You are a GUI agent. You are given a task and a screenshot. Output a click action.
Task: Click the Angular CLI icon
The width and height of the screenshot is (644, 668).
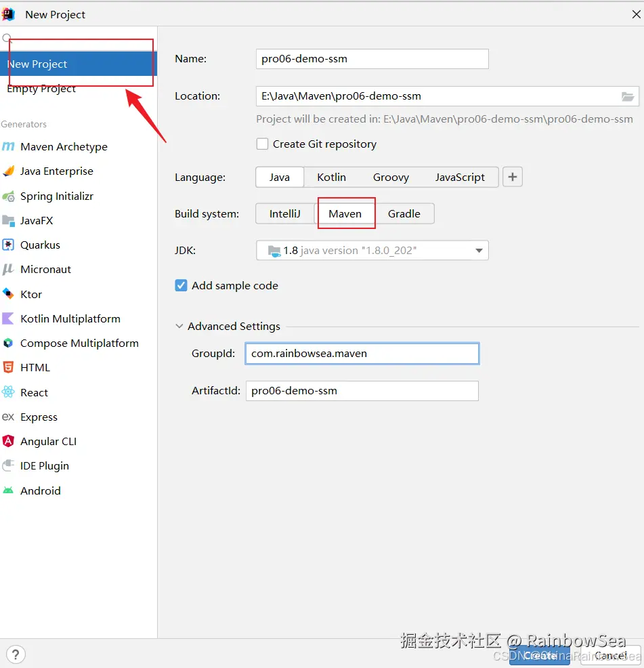(x=8, y=441)
